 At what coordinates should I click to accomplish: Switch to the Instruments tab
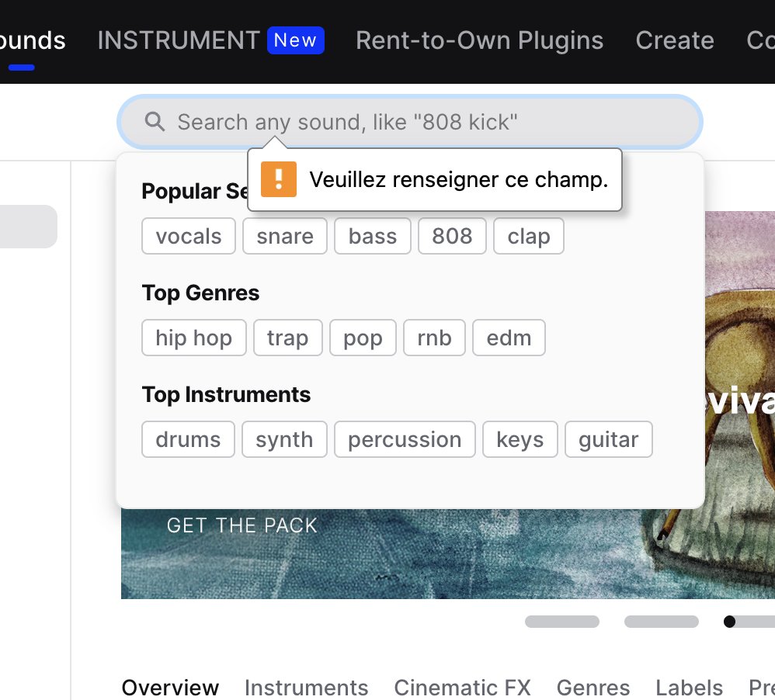(307, 688)
